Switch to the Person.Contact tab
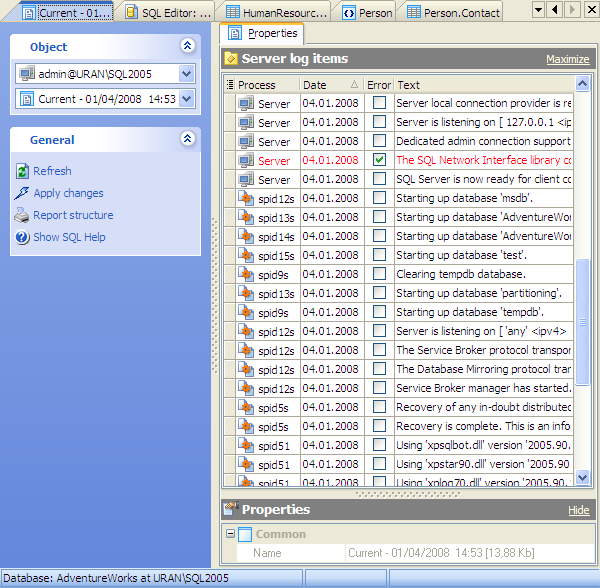600x588 pixels. 453,13
